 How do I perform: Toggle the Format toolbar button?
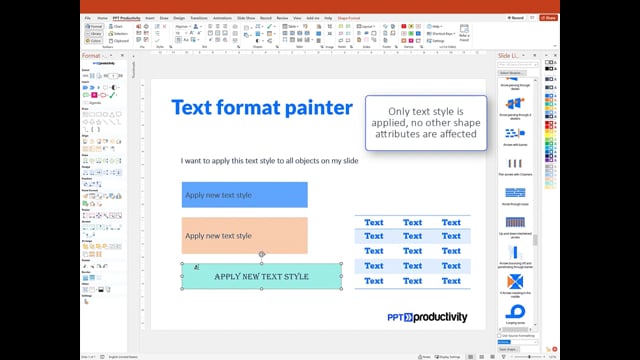pyautogui.click(x=94, y=27)
